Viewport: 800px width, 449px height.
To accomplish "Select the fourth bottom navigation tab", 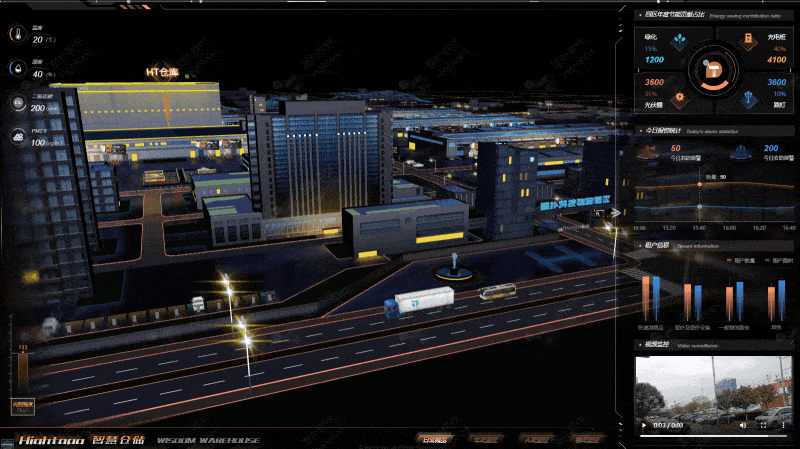I will [x=586, y=439].
